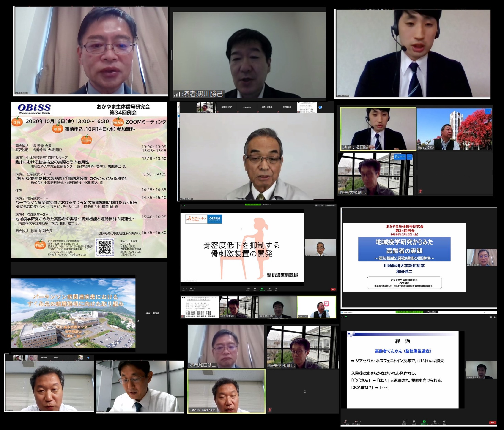The height and width of the screenshot is (430, 504).
Task: Click the green encryption shield icon
Action: click(346, 317)
